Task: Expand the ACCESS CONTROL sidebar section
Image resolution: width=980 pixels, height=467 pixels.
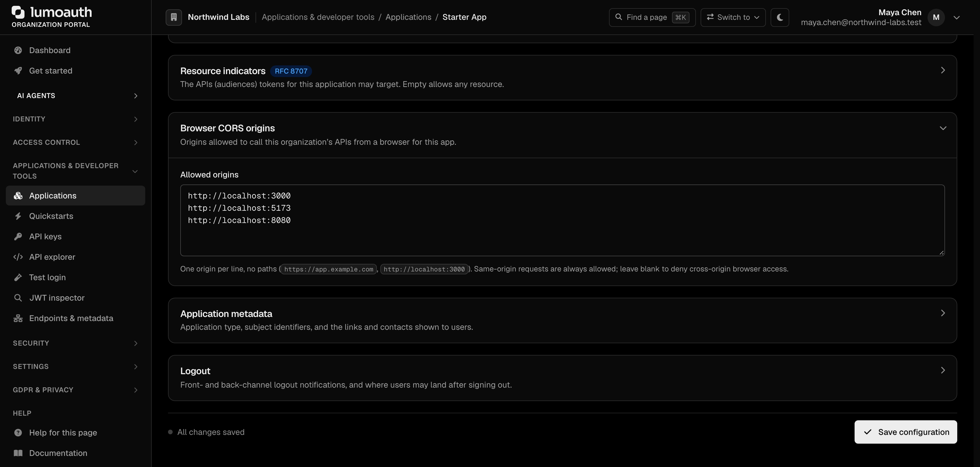Action: tap(75, 142)
